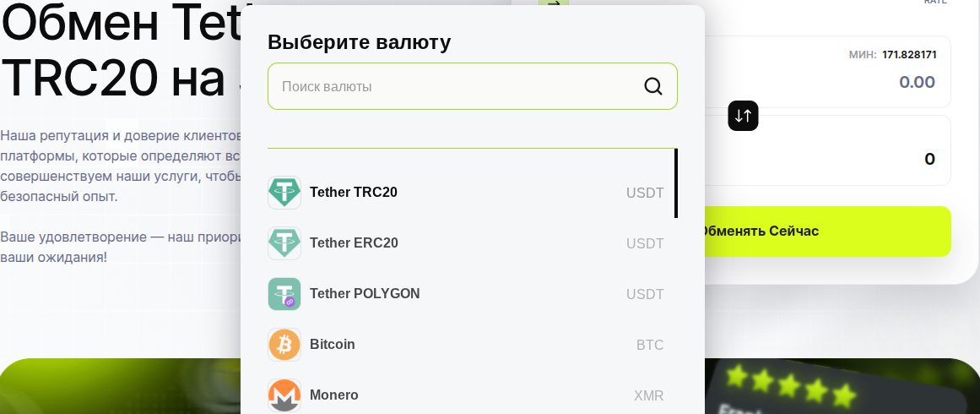Click the Tether POLYGON coin icon
The height and width of the screenshot is (414, 980).
point(284,294)
